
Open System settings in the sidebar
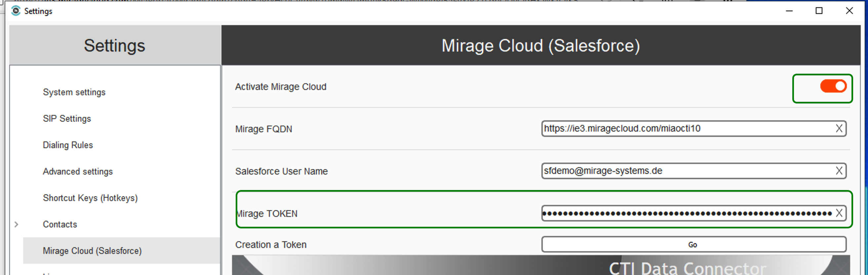pos(74,92)
